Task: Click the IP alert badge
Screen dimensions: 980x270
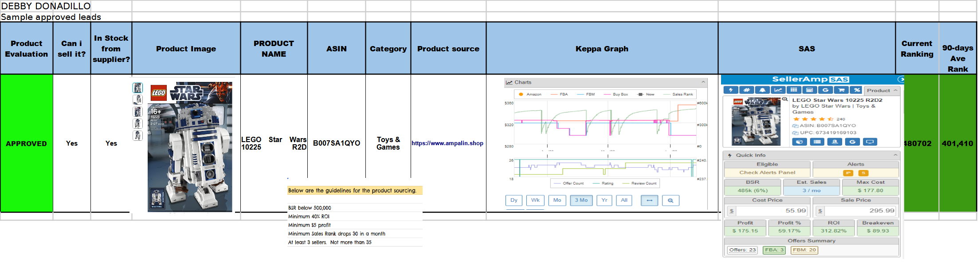Action: 848,173
